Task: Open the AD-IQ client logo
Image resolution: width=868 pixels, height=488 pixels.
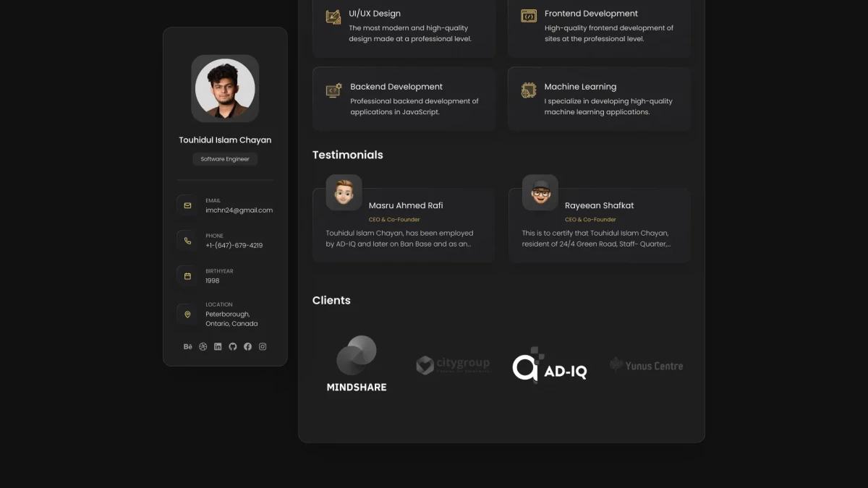Action: [x=550, y=365]
